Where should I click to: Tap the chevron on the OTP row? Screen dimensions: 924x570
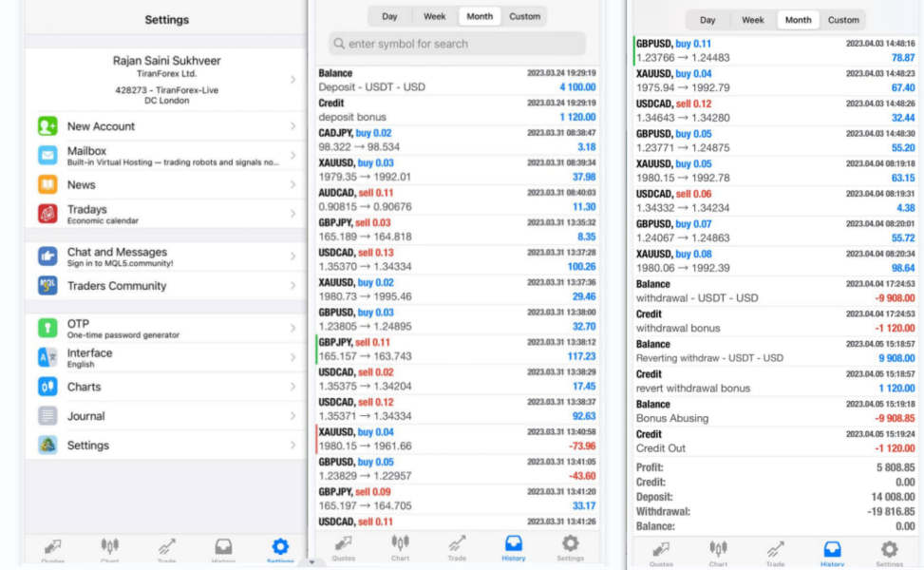(x=292, y=328)
